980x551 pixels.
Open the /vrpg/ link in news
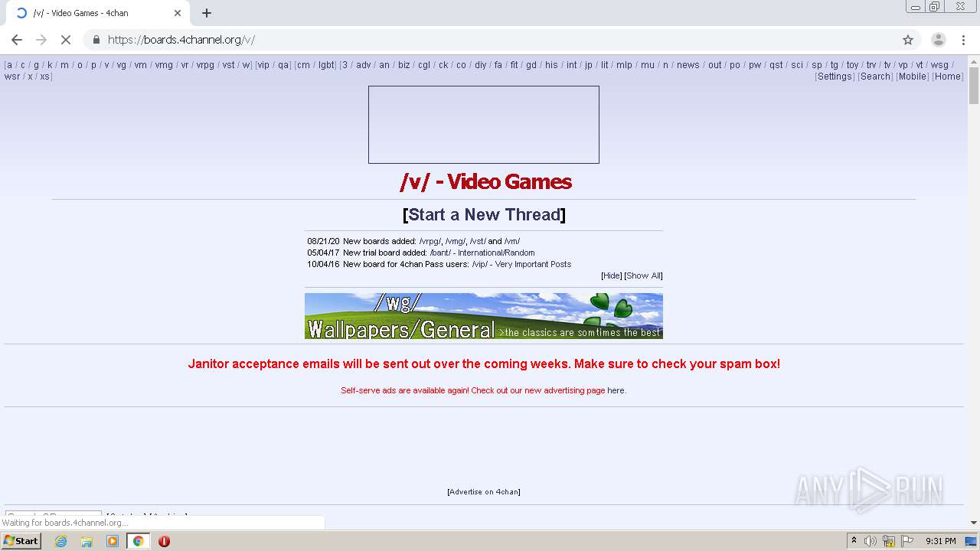(430, 241)
